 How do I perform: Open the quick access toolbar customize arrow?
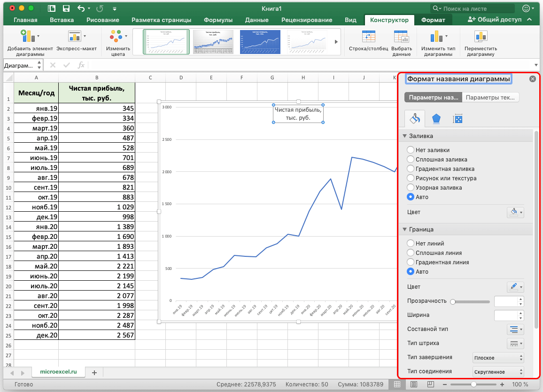115,9
